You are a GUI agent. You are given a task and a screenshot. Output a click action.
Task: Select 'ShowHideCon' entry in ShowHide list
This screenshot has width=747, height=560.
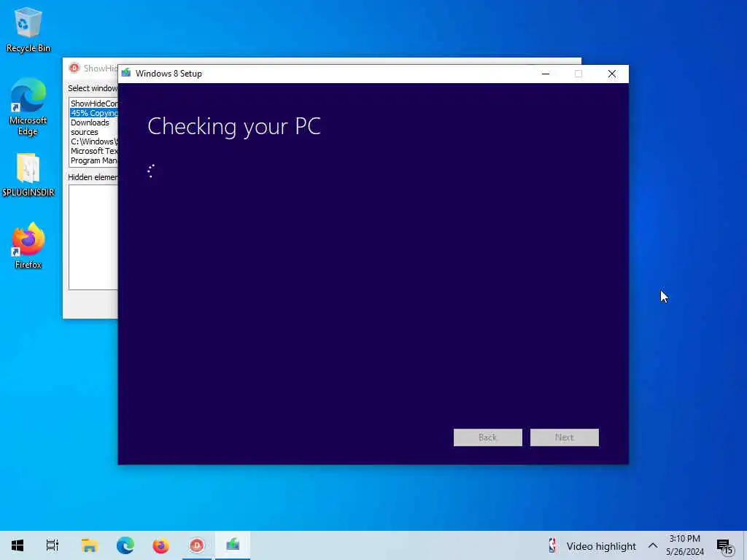(x=94, y=104)
